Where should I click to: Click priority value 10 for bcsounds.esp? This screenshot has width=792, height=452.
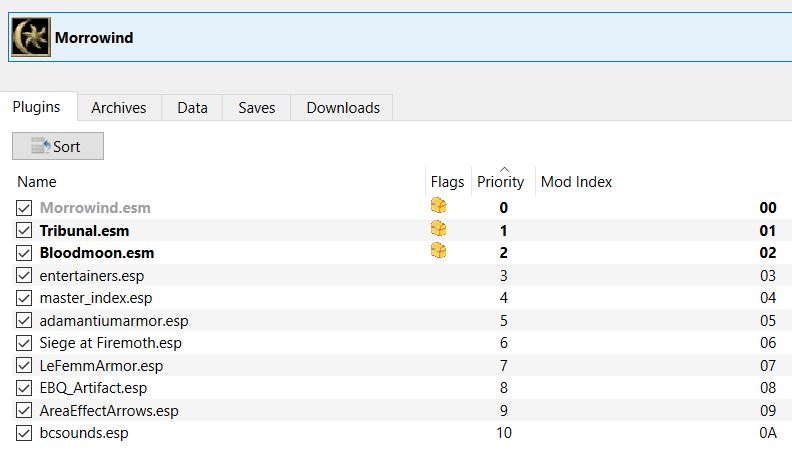click(504, 433)
